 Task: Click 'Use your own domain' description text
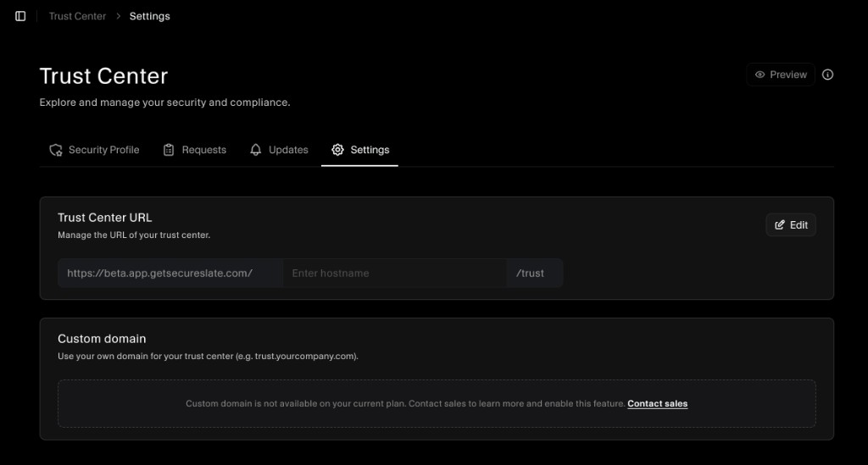(x=209, y=356)
